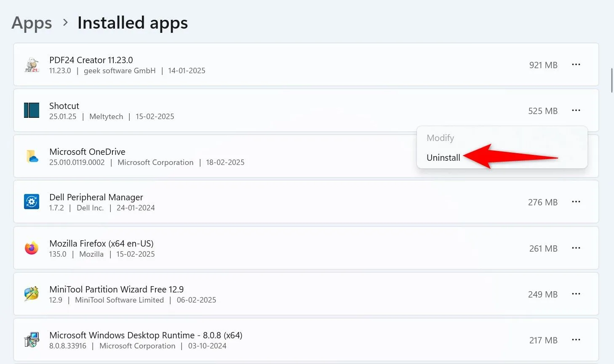Choose Uninstall from the context menu

(443, 158)
